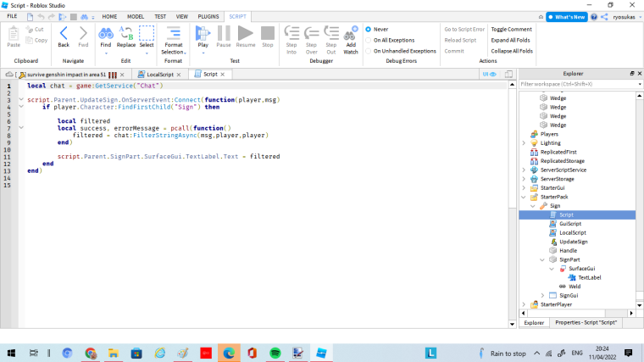Click the Find binoculars icon

(105, 33)
